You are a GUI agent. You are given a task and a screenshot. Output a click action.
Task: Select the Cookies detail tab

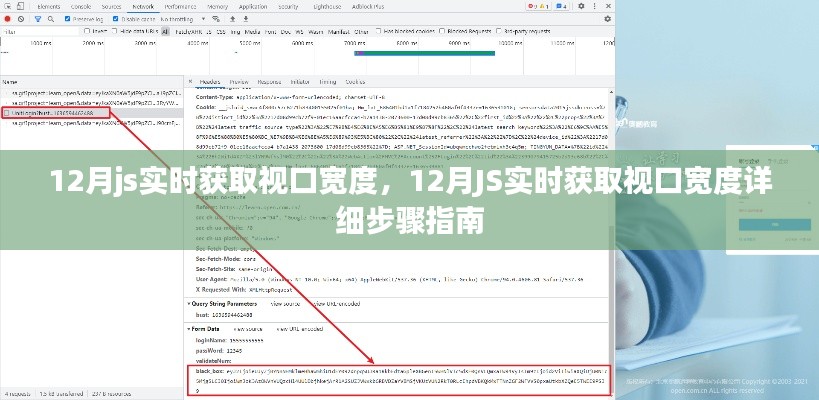[355, 81]
